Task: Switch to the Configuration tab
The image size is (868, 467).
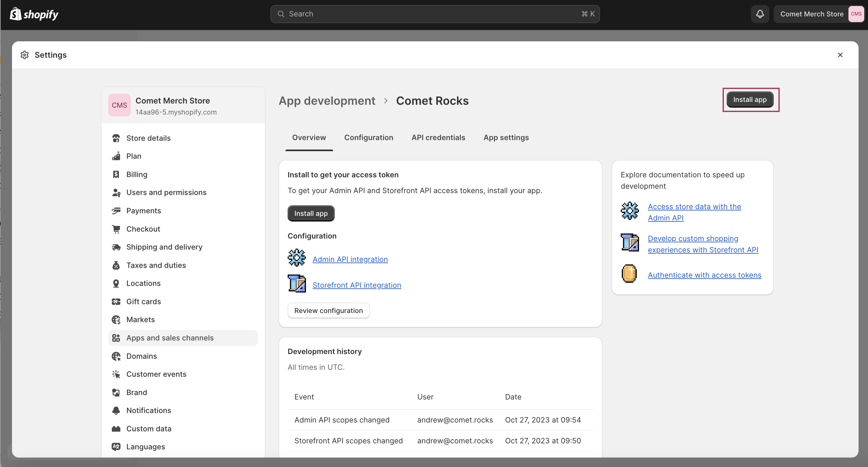Action: tap(368, 138)
